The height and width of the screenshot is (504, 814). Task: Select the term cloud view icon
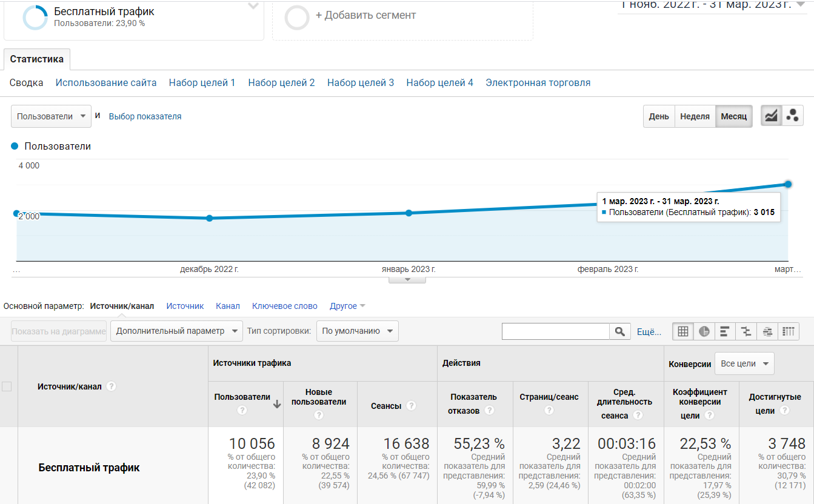(767, 331)
